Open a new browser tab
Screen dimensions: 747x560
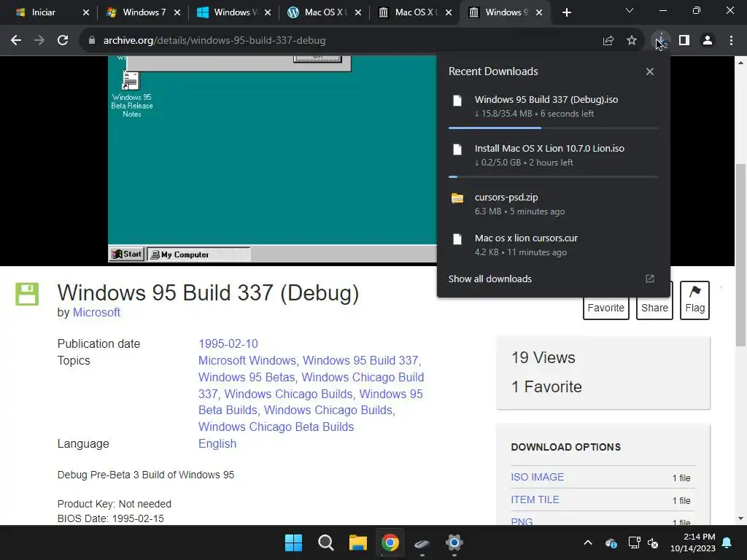(x=566, y=12)
